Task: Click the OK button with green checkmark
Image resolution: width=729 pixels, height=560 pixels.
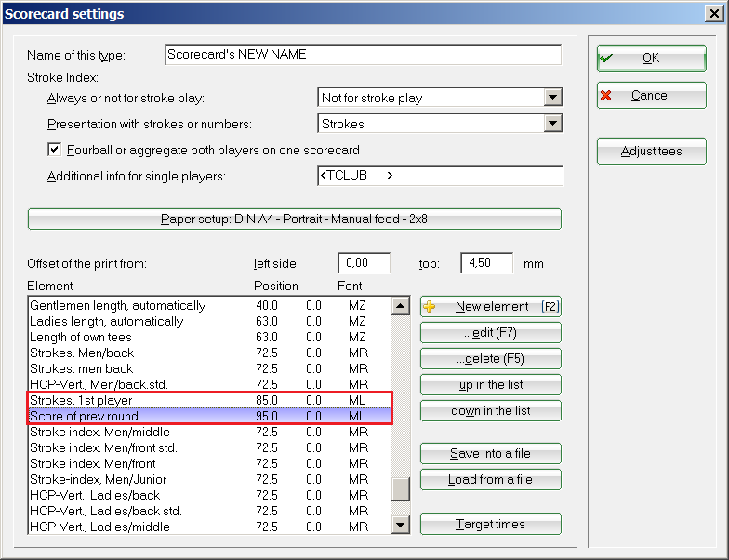Action: point(651,58)
